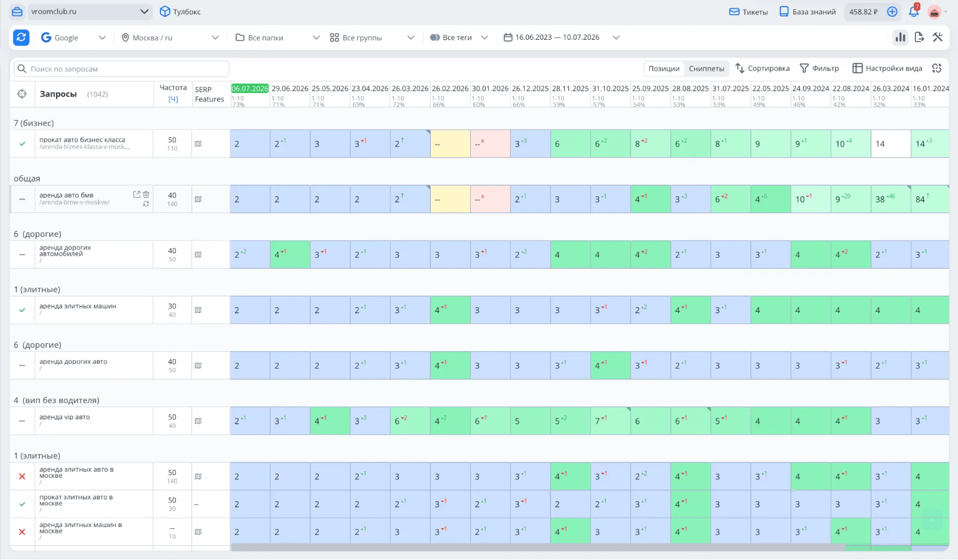Click the export file icon

click(x=919, y=37)
